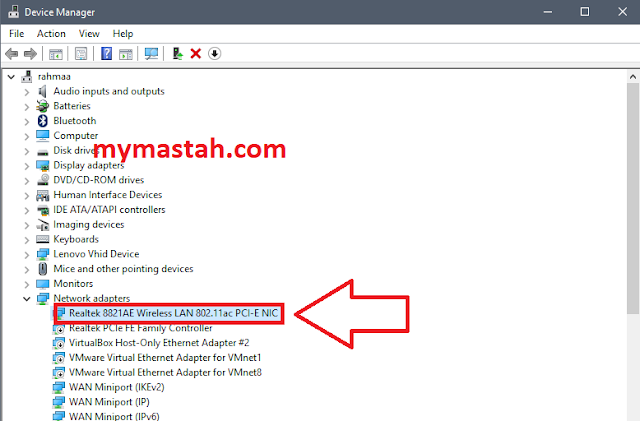Expand the Imaging devices category

pyautogui.click(x=27, y=225)
